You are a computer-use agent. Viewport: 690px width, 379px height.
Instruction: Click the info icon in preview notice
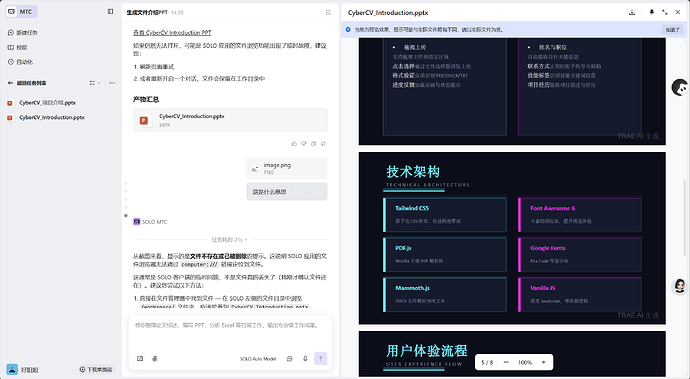(348, 29)
